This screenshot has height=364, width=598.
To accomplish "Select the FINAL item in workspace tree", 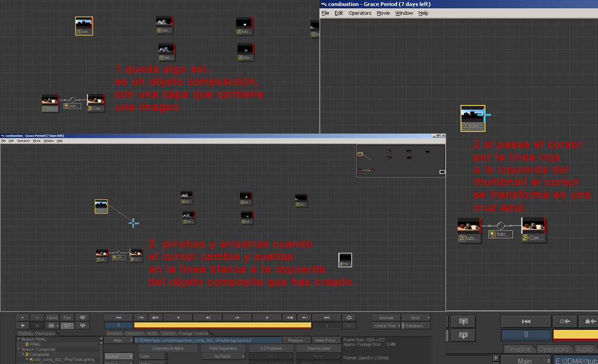I will [x=33, y=344].
